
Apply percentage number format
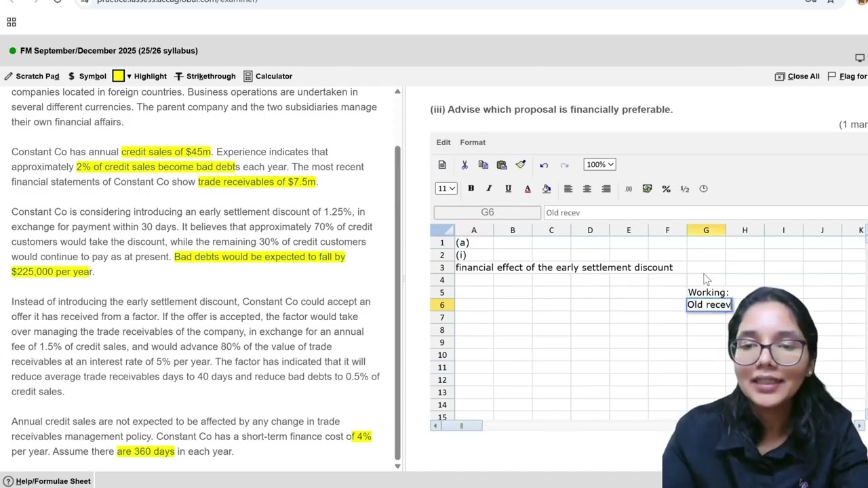[x=666, y=188]
